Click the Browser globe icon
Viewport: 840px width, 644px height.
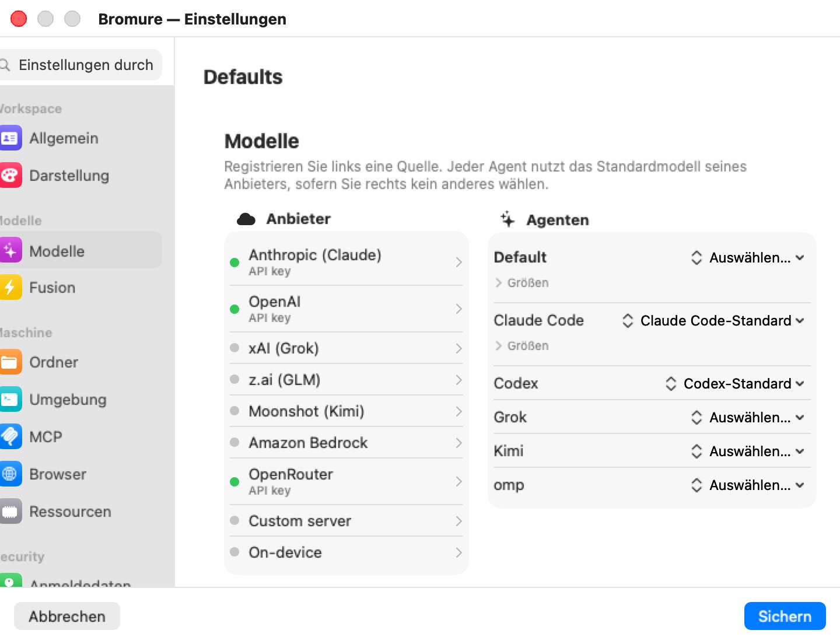tap(10, 474)
